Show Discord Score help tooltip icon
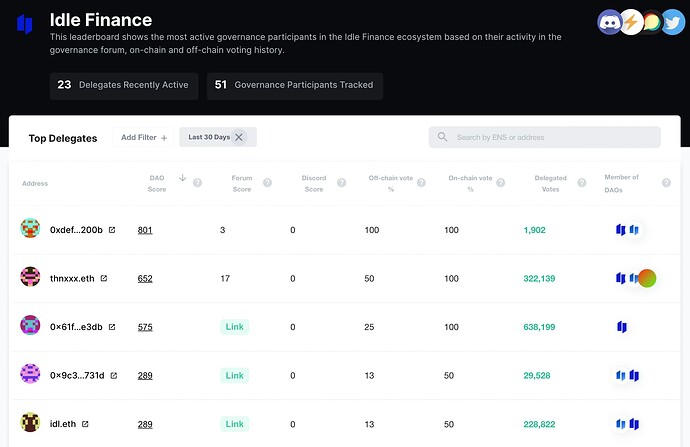 [x=341, y=183]
